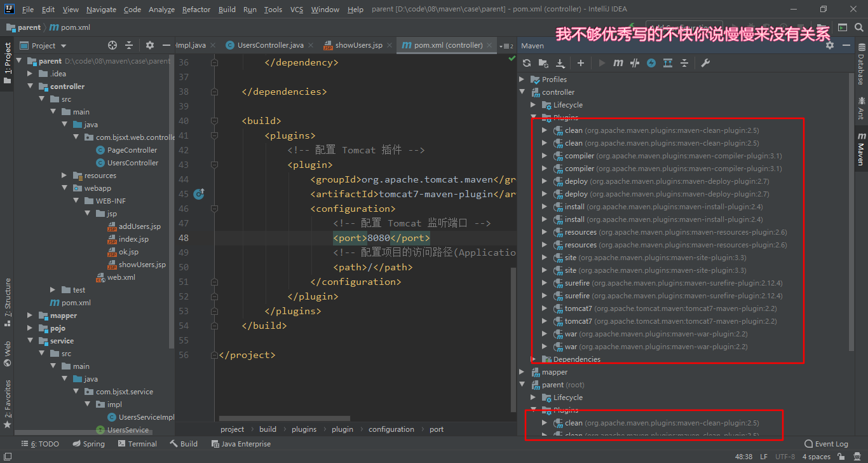Image resolution: width=868 pixels, height=463 pixels.
Task: Expand the mapper module in Project tree
Action: [30, 315]
